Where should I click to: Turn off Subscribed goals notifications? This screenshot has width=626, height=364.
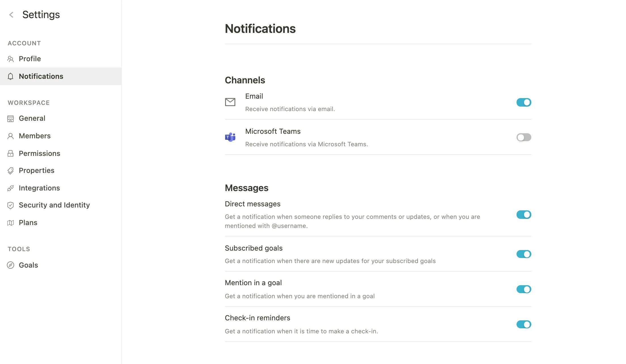point(523,254)
